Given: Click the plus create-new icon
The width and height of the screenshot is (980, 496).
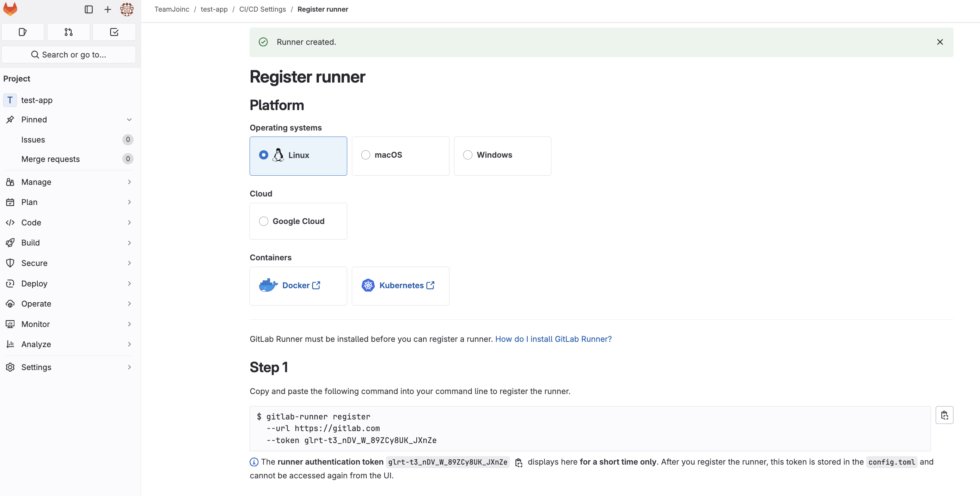Looking at the screenshot, I should pyautogui.click(x=108, y=9).
